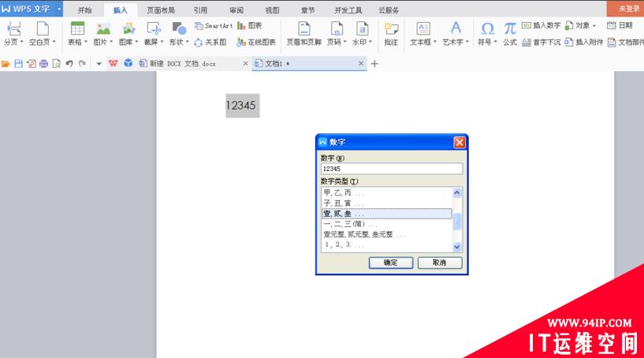The height and width of the screenshot is (358, 644).
Task: Open the 图库 gallery icon
Action: pyautogui.click(x=128, y=28)
